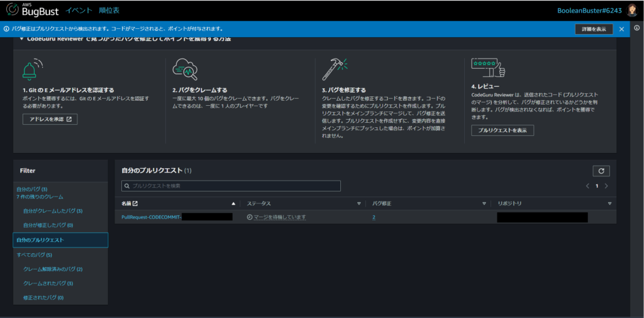Select 自分がクレームしたバグ (3) filter

click(x=53, y=211)
